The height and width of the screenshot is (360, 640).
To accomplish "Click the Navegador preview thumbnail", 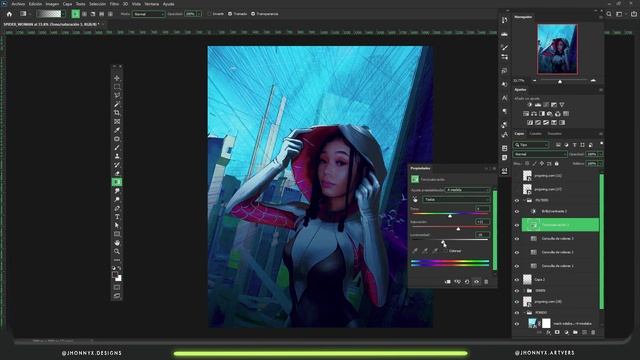I will (557, 49).
